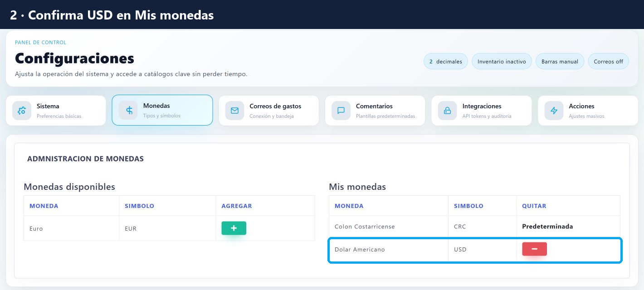Switch to the Integraciones tab

point(482,111)
